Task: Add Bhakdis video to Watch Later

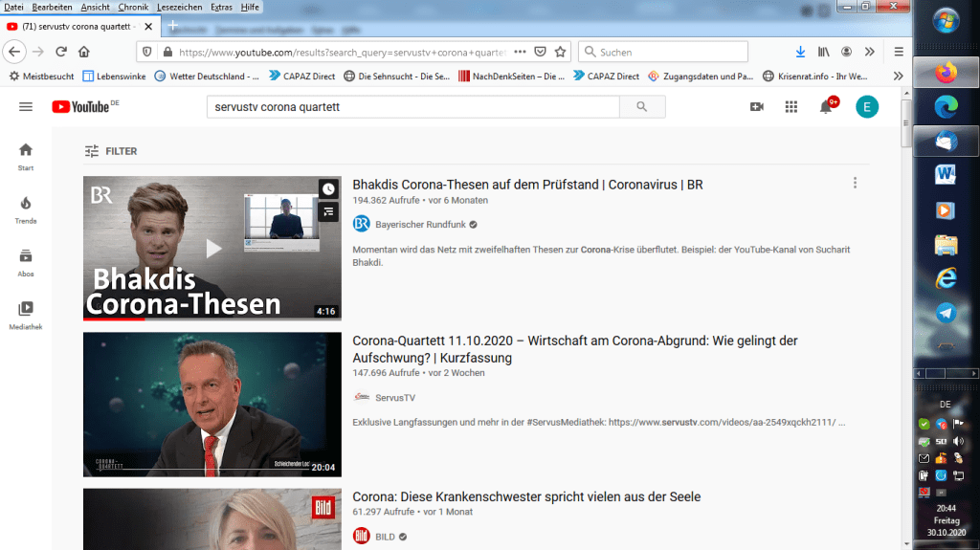Action: click(x=328, y=189)
